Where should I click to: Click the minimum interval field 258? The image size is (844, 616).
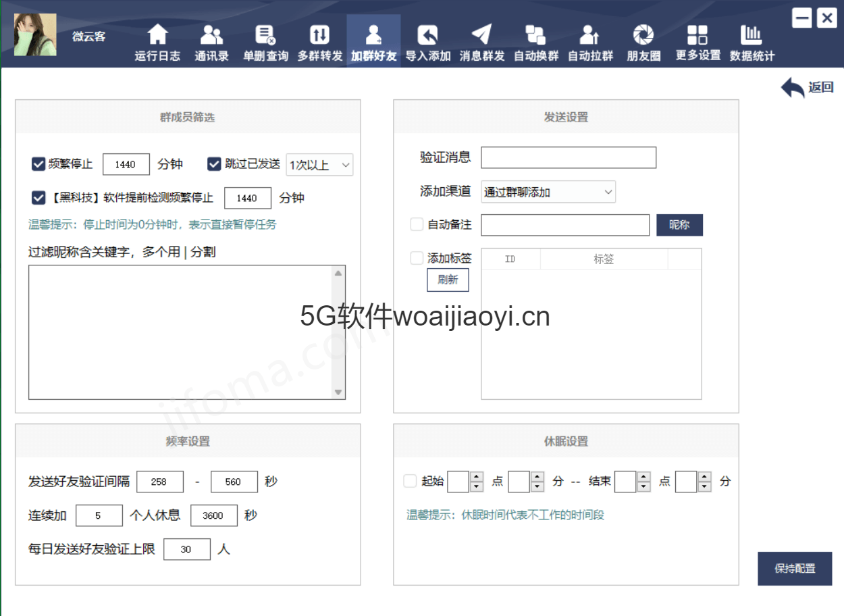tap(160, 482)
